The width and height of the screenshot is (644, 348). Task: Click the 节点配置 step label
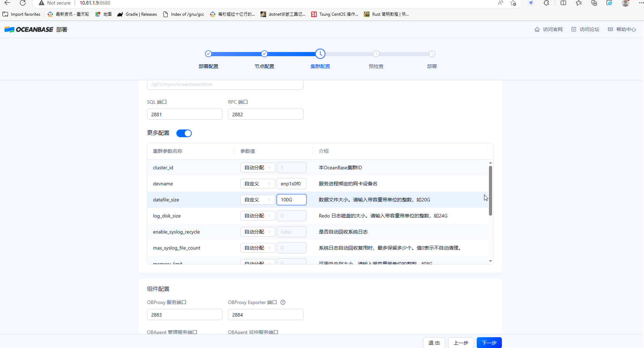pos(264,66)
